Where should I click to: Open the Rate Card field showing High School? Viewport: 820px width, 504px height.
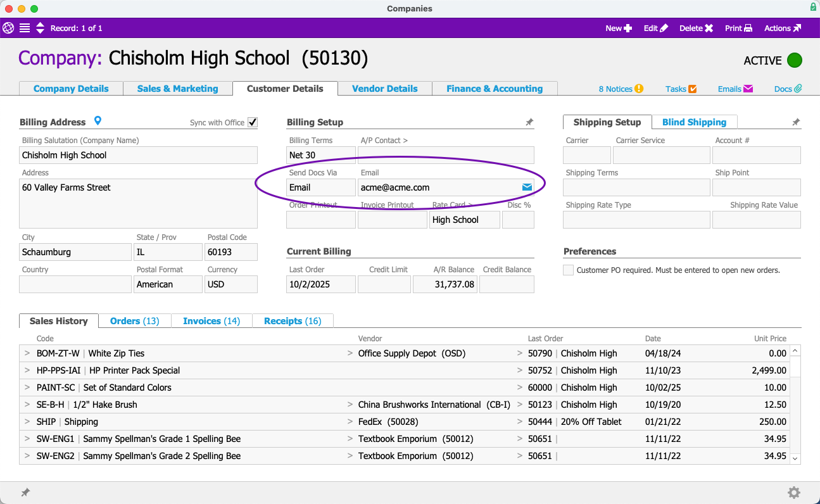(465, 220)
